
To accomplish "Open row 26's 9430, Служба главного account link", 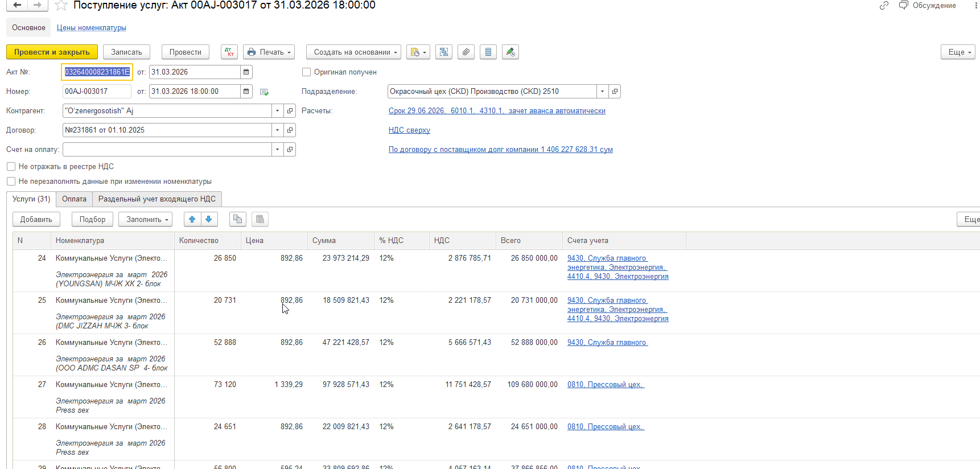I will tap(607, 343).
